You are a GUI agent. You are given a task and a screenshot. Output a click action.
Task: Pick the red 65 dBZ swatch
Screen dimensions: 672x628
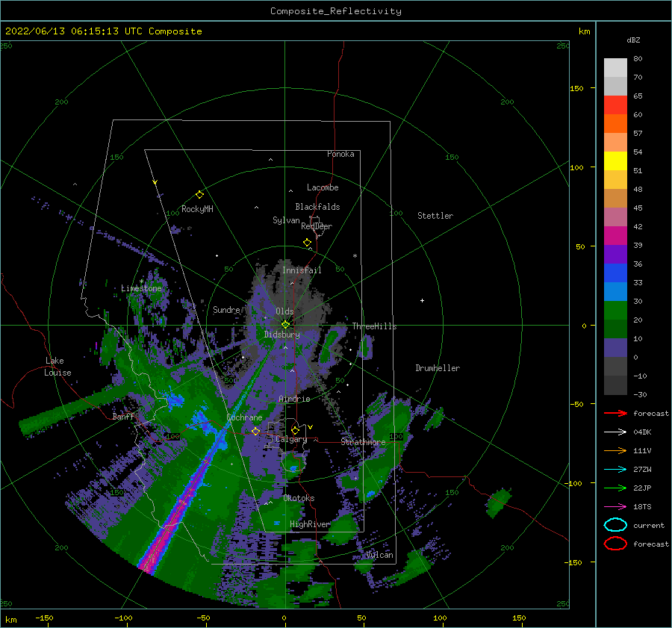coord(615,105)
